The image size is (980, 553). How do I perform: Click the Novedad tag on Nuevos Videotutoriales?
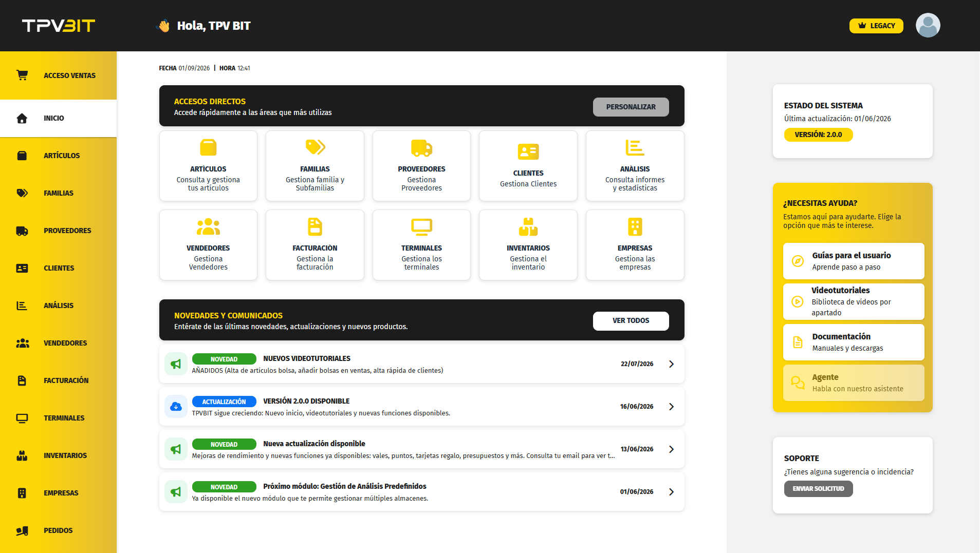[224, 359]
